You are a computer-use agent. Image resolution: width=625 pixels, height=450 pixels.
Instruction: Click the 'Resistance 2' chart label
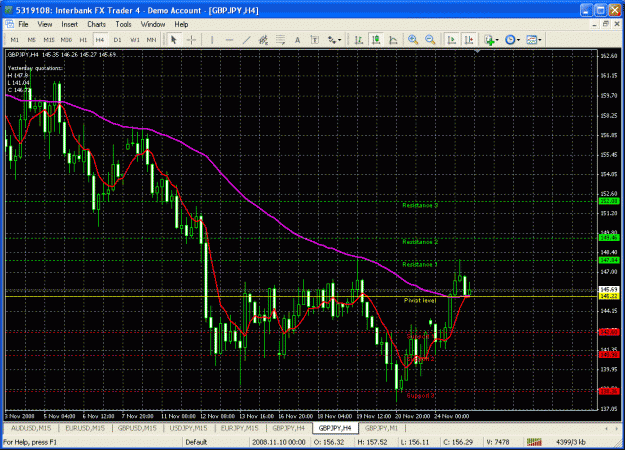(420, 242)
